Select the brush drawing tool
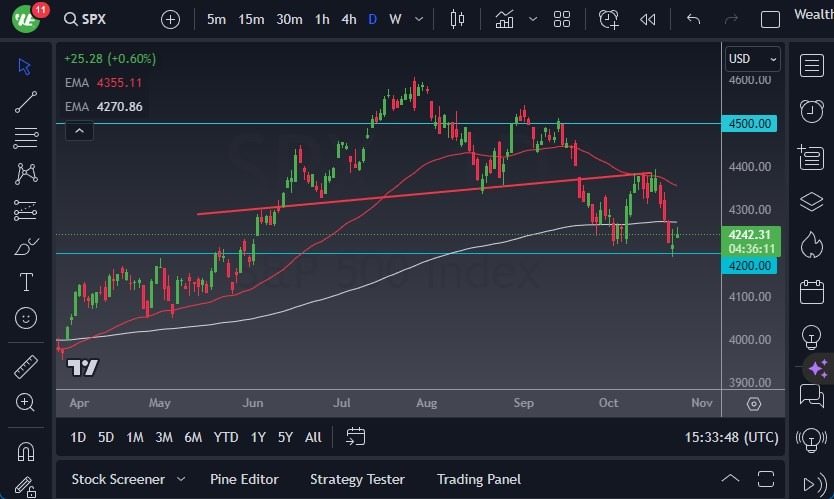834x499 pixels. point(27,246)
